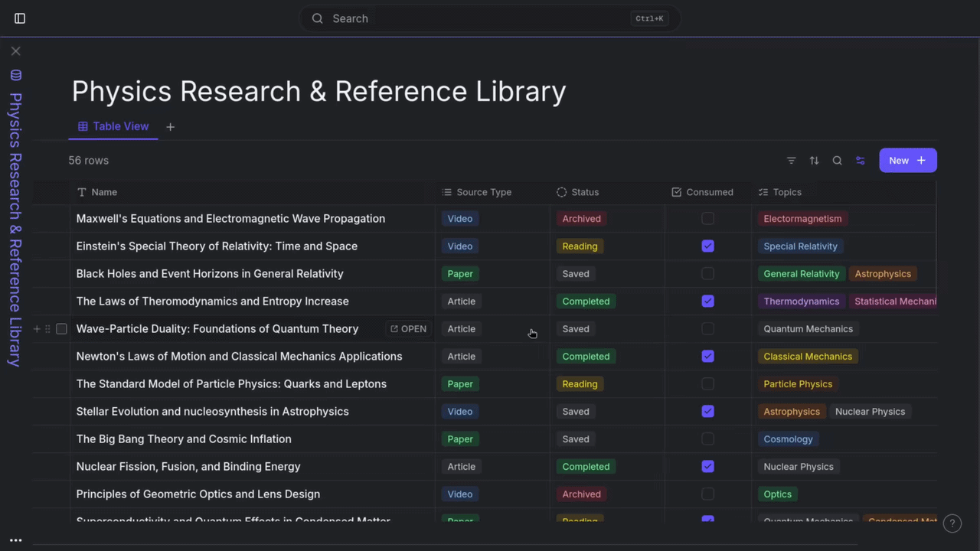The image size is (980, 551).
Task: Click "Nuclear Fission, Fusion, and Binding Energy"
Action: point(188,467)
